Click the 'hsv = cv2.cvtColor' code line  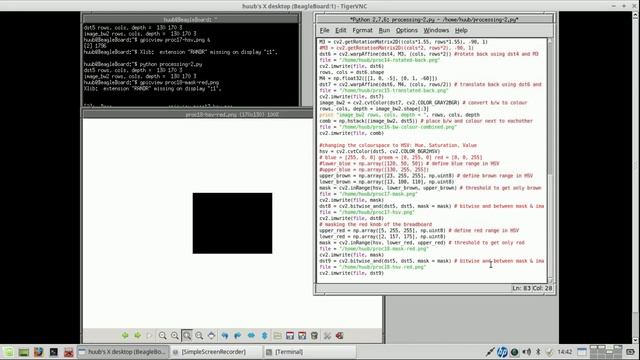[x=380, y=151]
